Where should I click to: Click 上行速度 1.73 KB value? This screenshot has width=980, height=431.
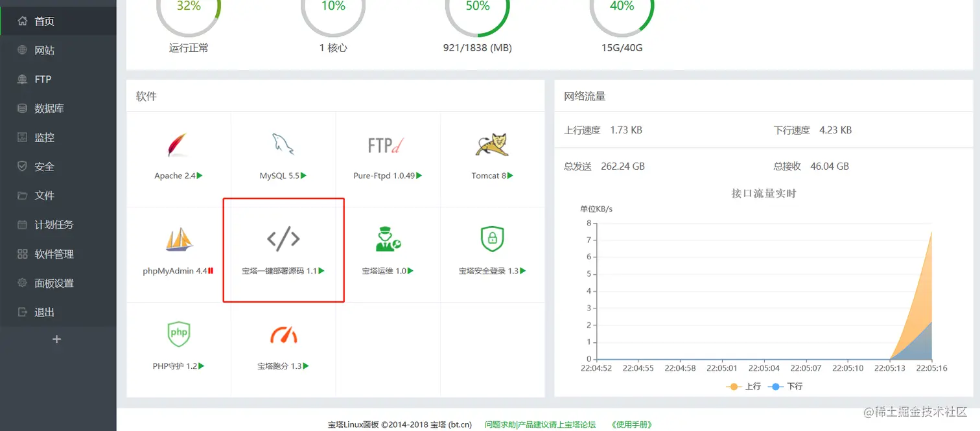click(x=626, y=130)
